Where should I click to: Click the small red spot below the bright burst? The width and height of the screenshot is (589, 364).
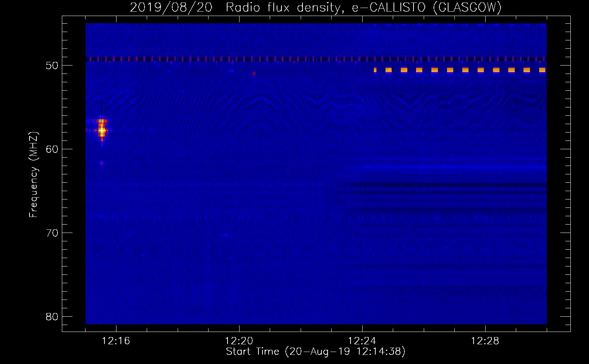(x=102, y=163)
